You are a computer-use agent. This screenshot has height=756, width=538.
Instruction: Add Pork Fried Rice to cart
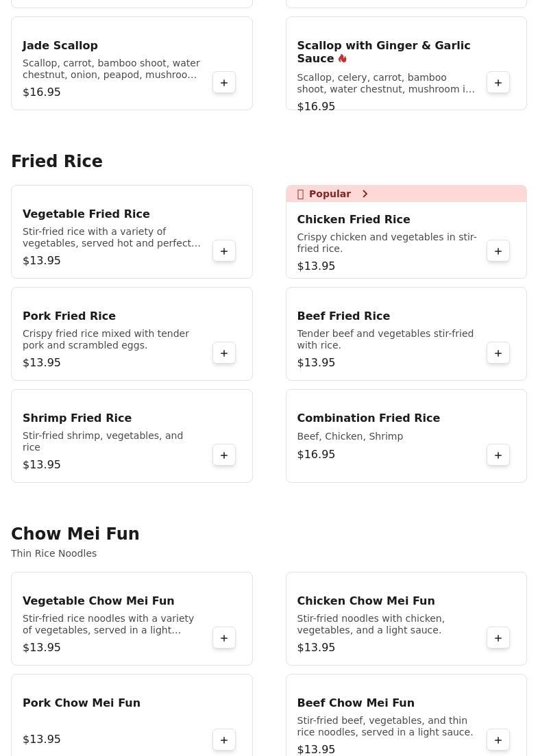[x=224, y=353]
